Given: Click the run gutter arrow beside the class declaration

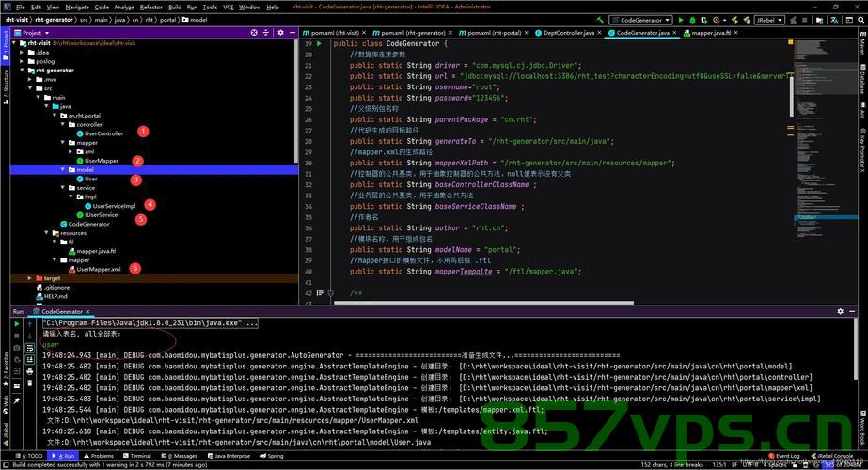Looking at the screenshot, I should click(x=320, y=44).
